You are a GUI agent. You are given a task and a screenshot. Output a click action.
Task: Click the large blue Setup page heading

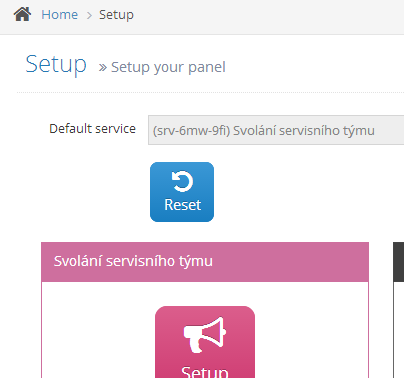coord(56,64)
